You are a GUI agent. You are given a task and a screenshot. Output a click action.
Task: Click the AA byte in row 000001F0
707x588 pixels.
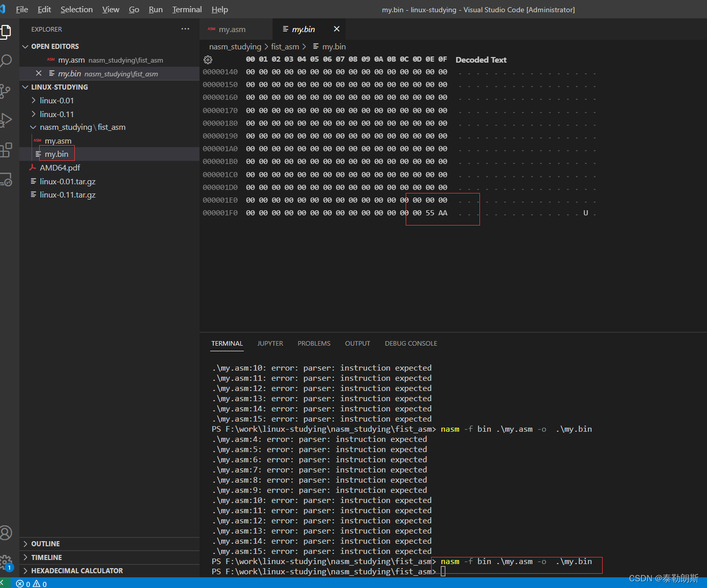(x=443, y=213)
